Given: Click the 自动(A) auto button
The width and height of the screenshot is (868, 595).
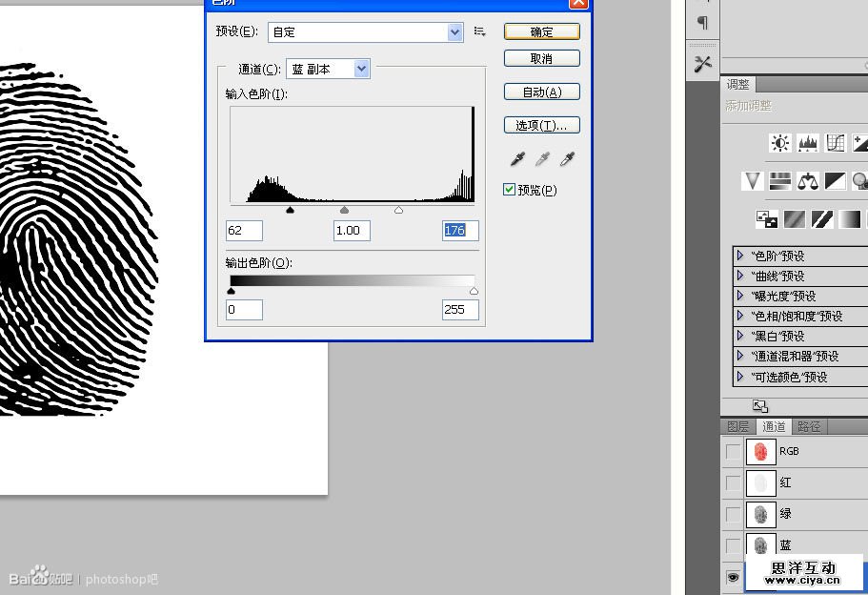Looking at the screenshot, I should point(541,92).
